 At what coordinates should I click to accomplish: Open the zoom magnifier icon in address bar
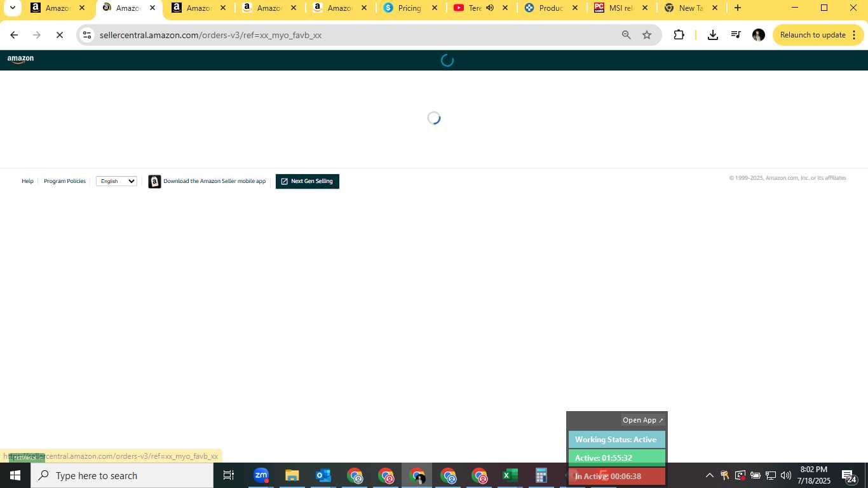(x=626, y=35)
